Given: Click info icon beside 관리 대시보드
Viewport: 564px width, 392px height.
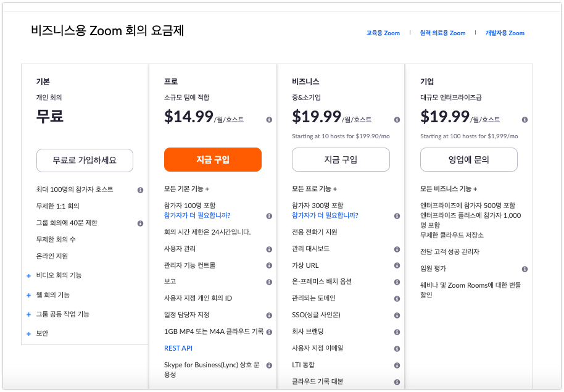Looking at the screenshot, I should point(397,249).
